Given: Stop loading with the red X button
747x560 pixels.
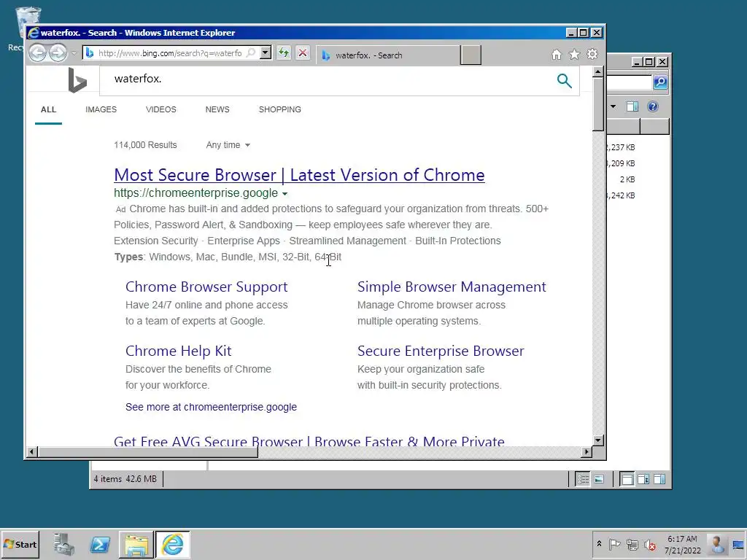Looking at the screenshot, I should 303,52.
